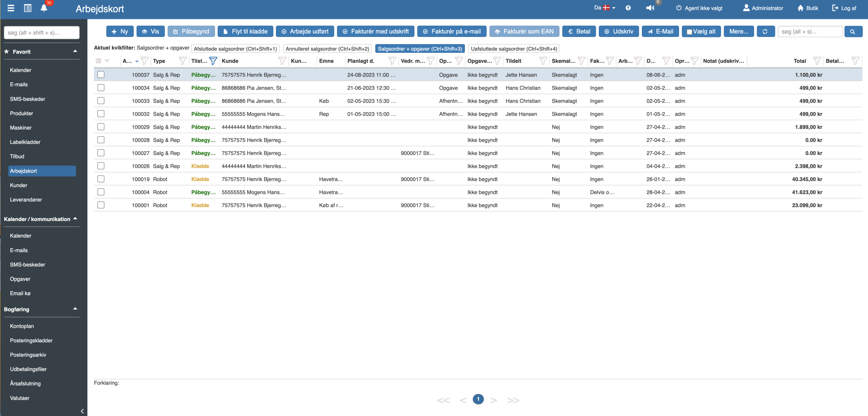
Task: Select Uafsluttede salgsordrer quick filter
Action: coord(514,49)
